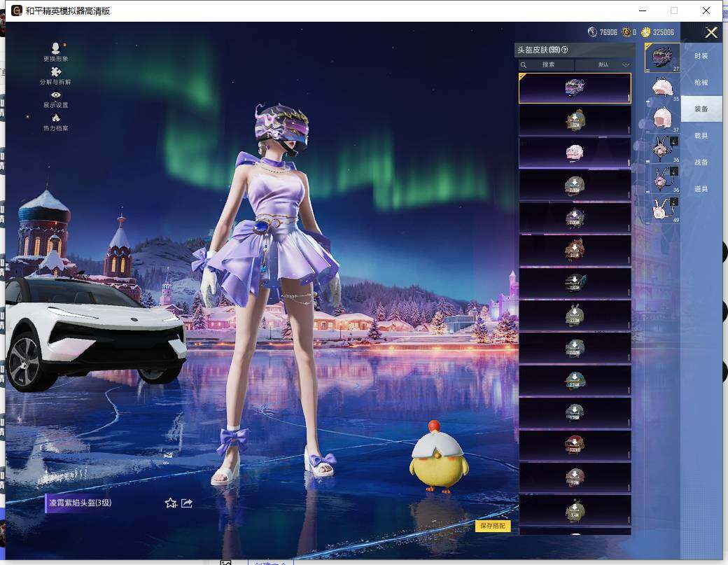This screenshot has width=728, height=565.
Task: Switch to the 时装 tab
Action: click(x=701, y=56)
